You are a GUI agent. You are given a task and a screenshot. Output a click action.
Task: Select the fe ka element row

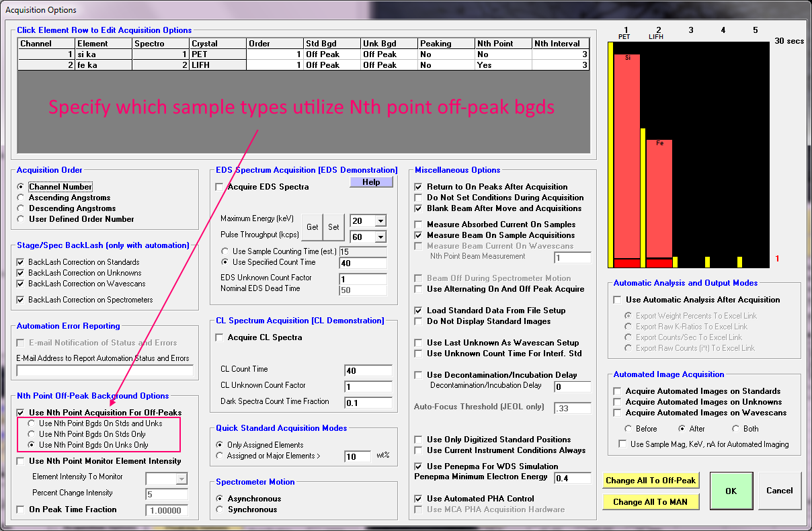(104, 65)
